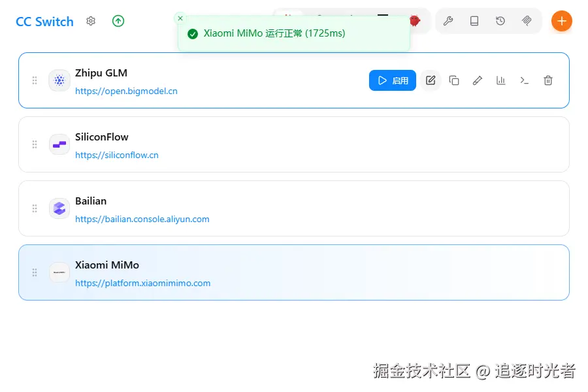Grab the drag handle of SiliconFlow
Screen dimensions: 588x392
click(x=35, y=144)
